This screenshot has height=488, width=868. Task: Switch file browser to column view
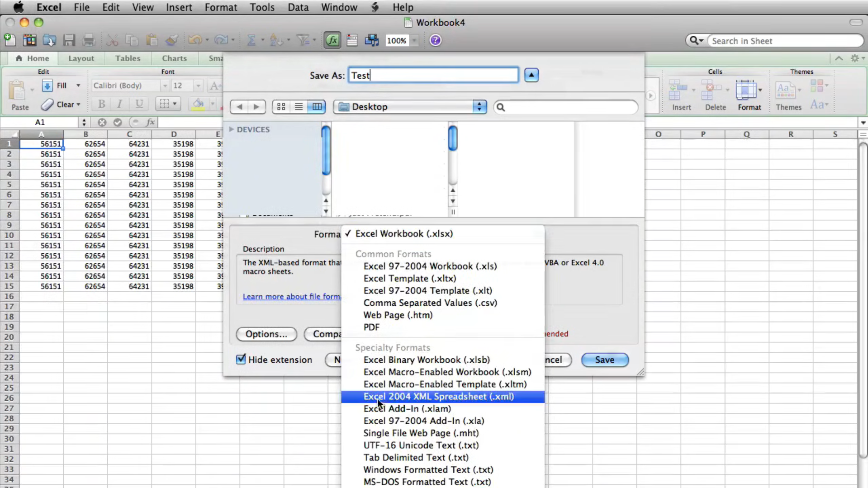[x=317, y=107]
